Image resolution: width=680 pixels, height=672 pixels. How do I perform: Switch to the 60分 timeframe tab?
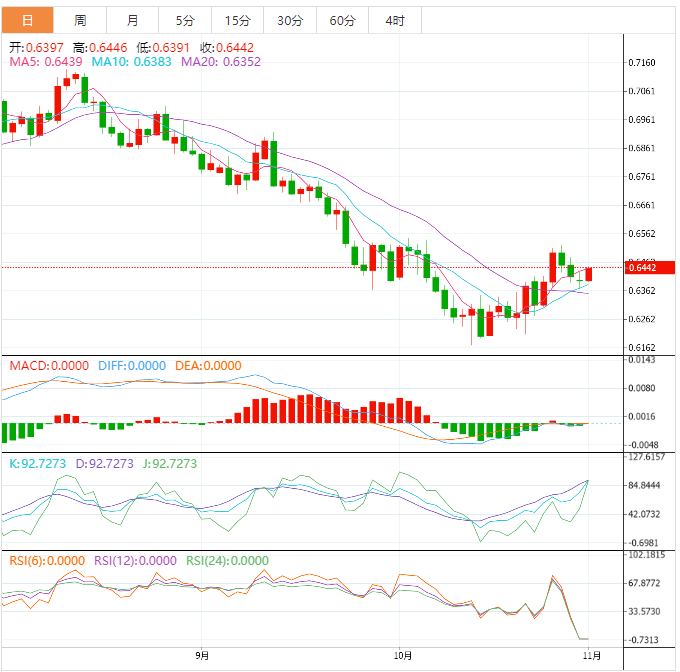(342, 20)
